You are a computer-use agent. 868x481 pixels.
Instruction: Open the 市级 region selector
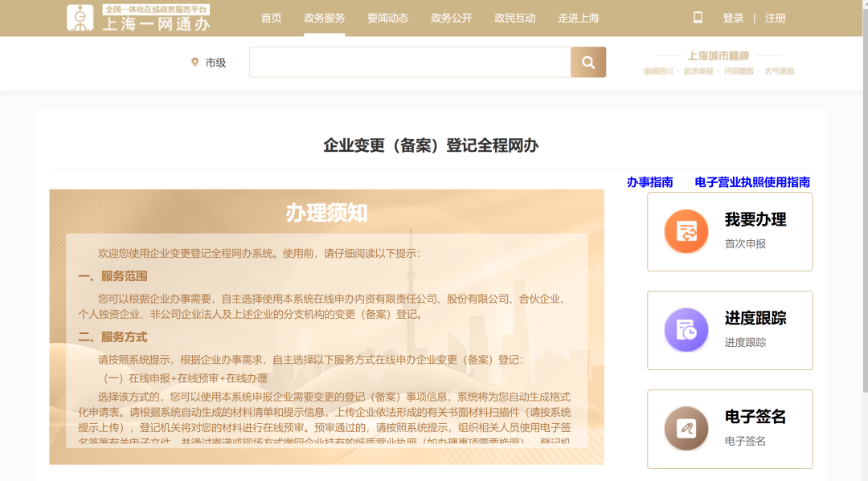tap(215, 63)
